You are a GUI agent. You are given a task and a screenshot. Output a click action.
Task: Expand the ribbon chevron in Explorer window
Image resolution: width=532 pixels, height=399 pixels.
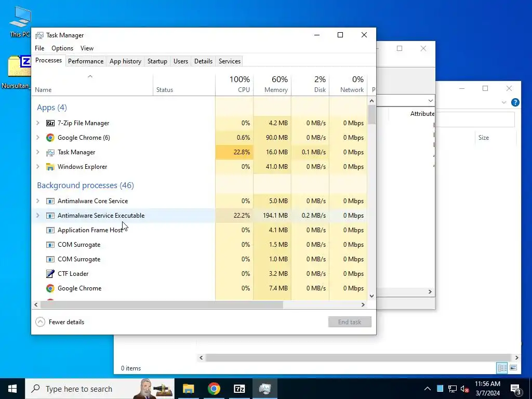pyautogui.click(x=504, y=102)
